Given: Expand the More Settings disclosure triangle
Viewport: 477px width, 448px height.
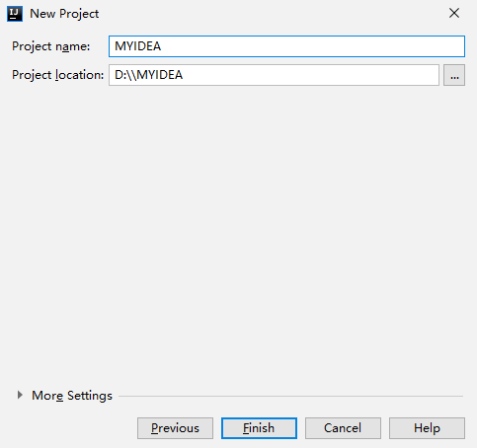Looking at the screenshot, I should tap(20, 395).
